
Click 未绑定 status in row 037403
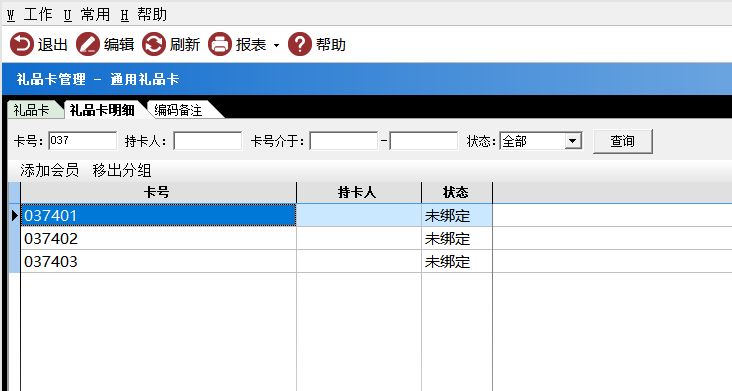[x=457, y=261]
